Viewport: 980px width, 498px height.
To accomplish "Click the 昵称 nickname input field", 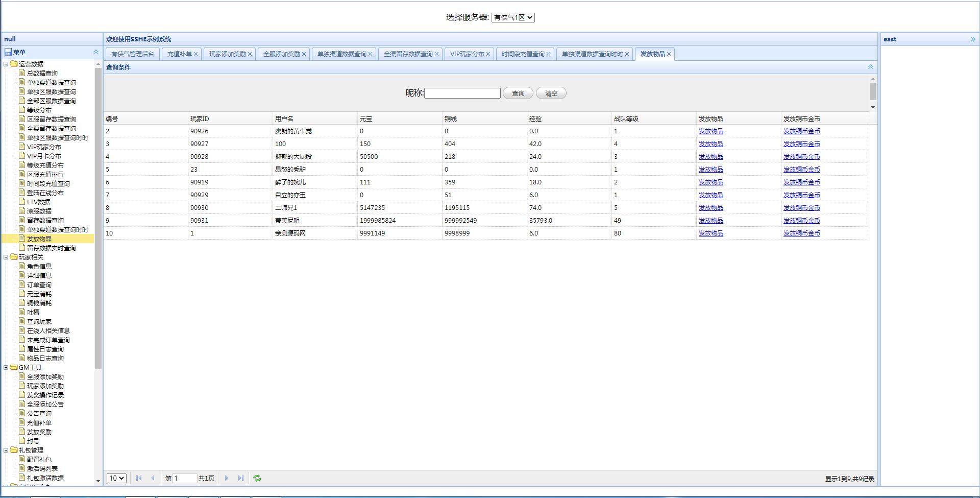I will [x=462, y=93].
